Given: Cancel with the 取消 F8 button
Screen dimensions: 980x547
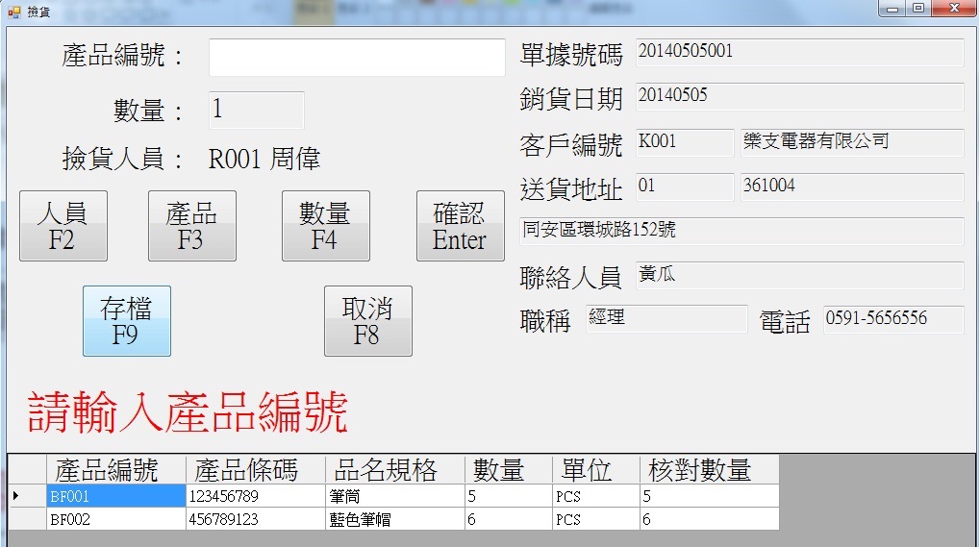Looking at the screenshot, I should click(367, 321).
